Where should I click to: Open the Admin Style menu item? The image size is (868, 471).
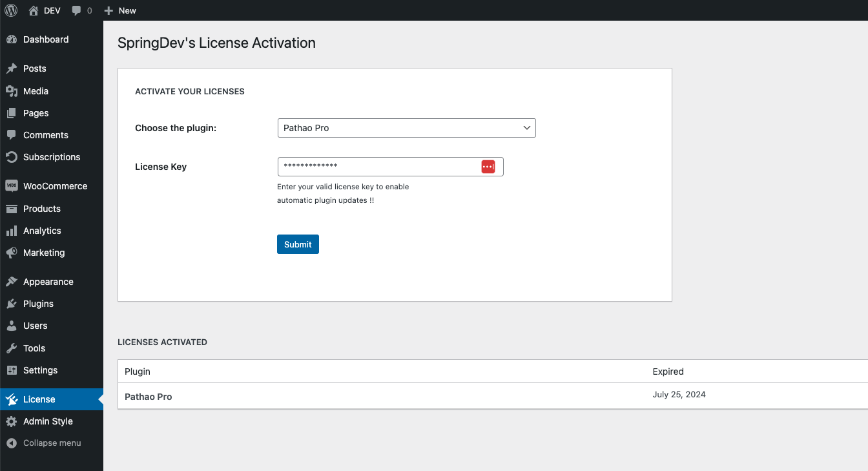(x=52, y=421)
